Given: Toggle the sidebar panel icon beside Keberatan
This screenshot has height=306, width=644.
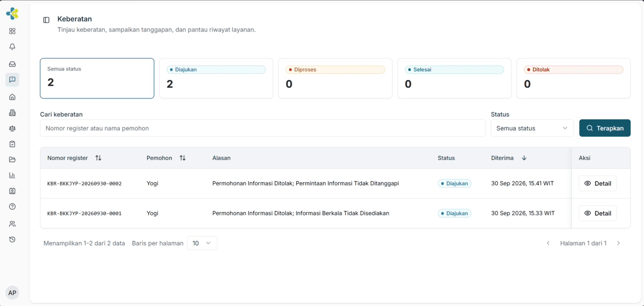Looking at the screenshot, I should (x=46, y=20).
